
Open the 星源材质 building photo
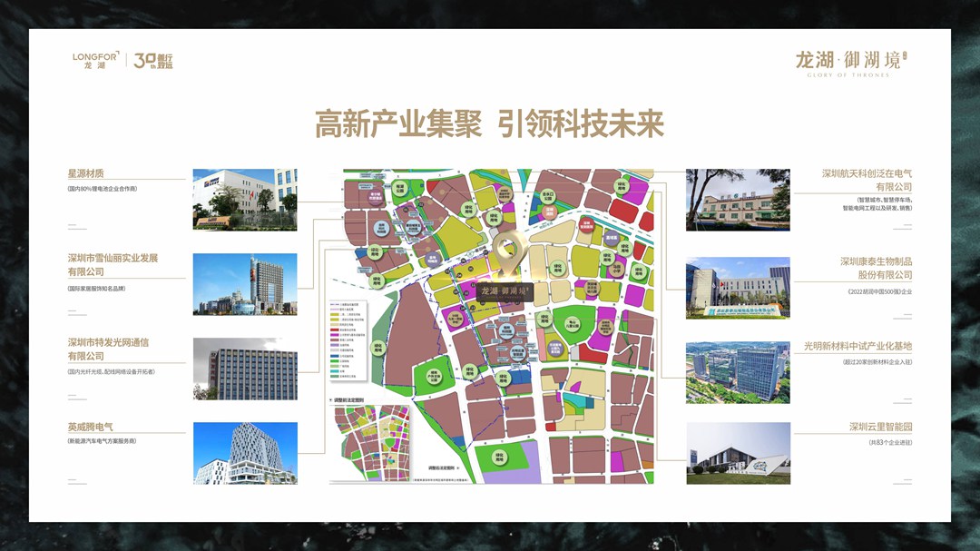click(245, 199)
